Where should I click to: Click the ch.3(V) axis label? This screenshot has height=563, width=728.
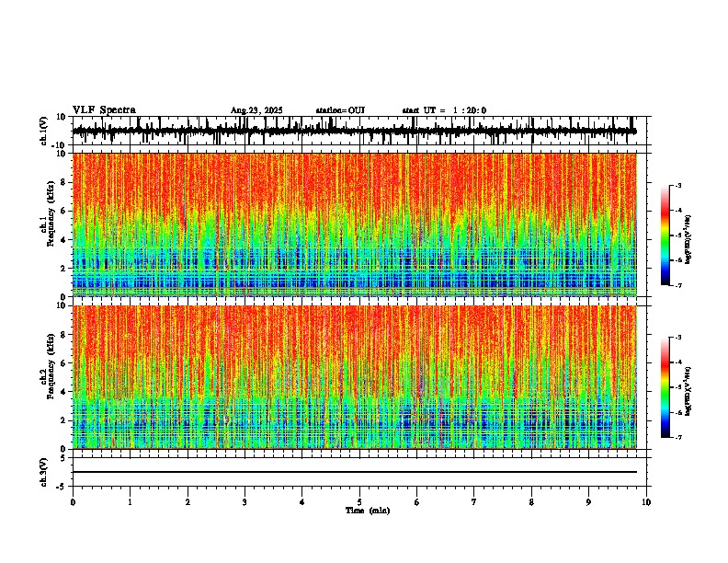[44, 472]
